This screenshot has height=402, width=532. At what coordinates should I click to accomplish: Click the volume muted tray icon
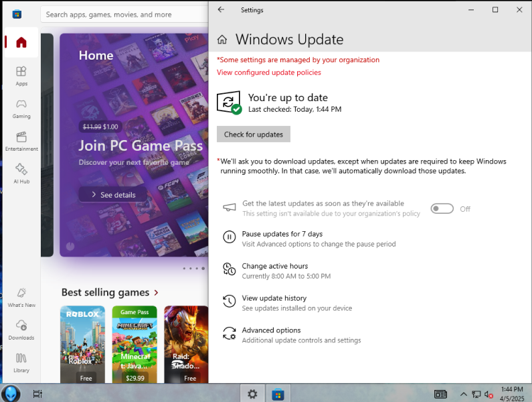(x=489, y=394)
